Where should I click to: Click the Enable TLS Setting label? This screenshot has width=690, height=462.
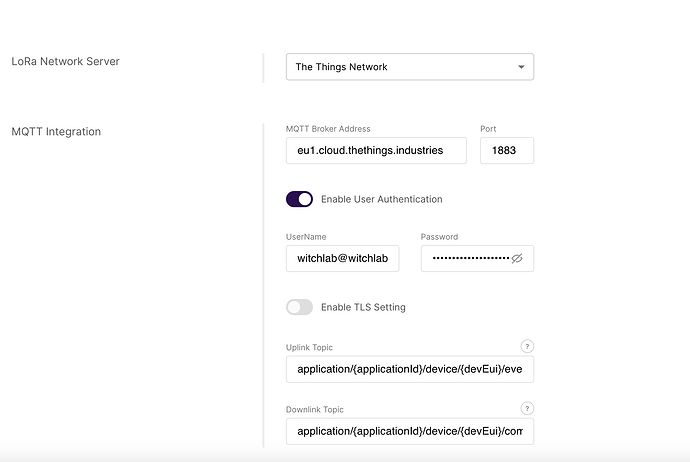click(363, 307)
